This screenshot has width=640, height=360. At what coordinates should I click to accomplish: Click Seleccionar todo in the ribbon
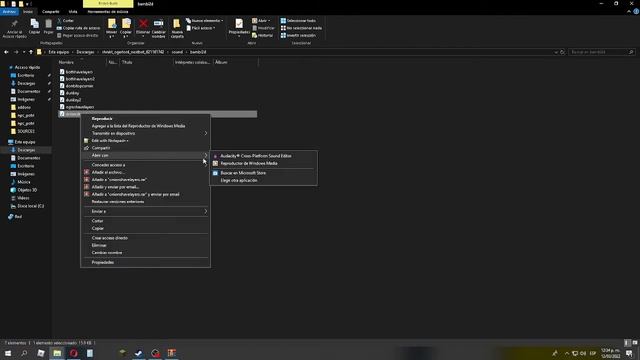click(x=298, y=20)
